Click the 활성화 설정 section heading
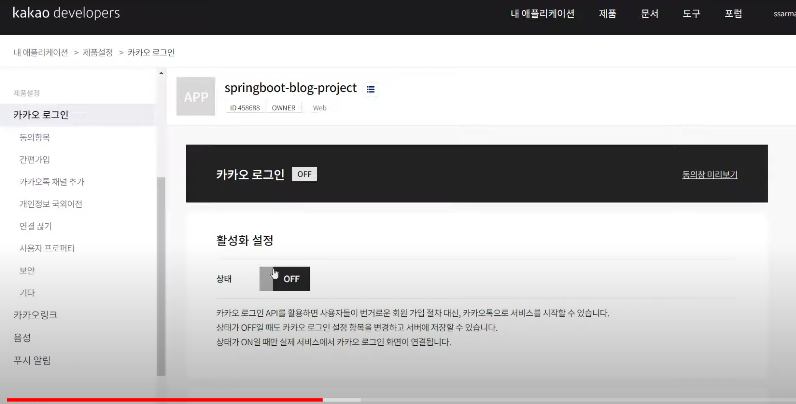796x404 pixels. tap(245, 240)
